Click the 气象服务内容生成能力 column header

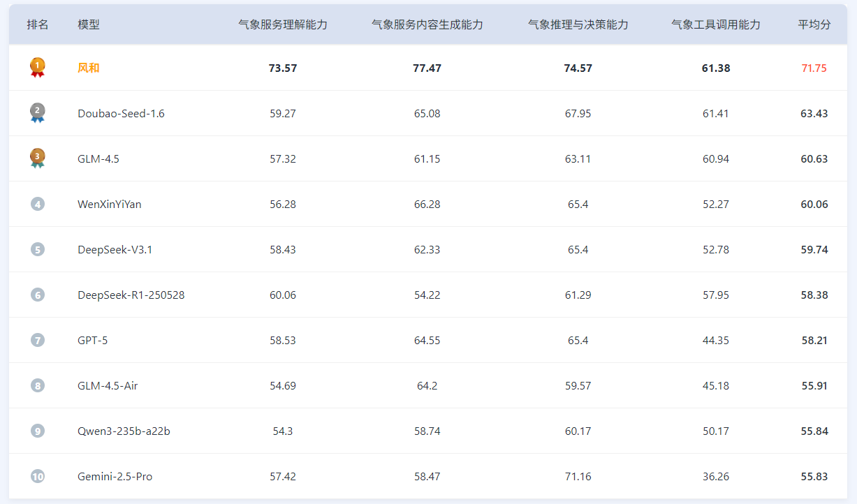tap(427, 24)
